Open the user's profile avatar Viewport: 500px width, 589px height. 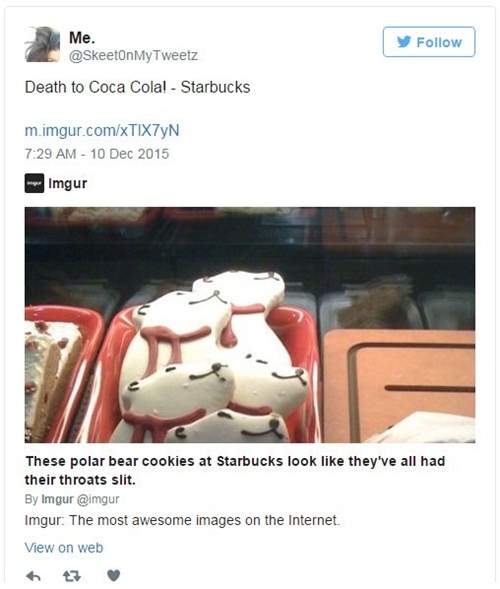pos(42,44)
